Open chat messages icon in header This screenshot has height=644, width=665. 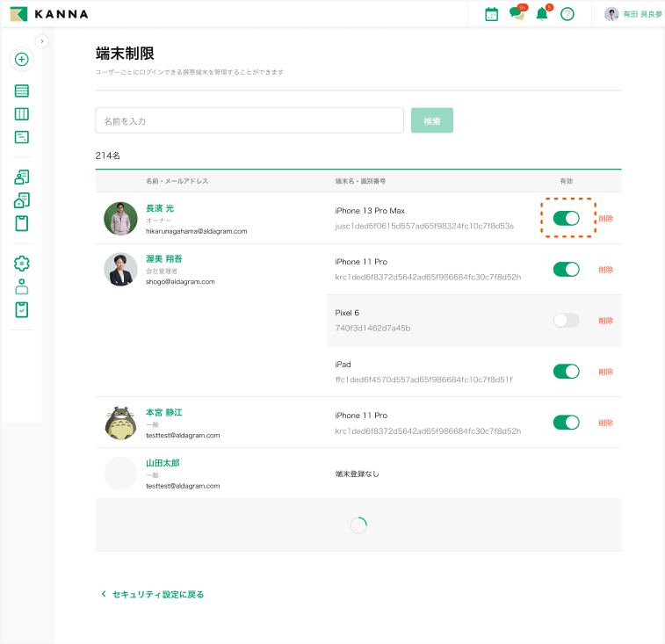[517, 14]
